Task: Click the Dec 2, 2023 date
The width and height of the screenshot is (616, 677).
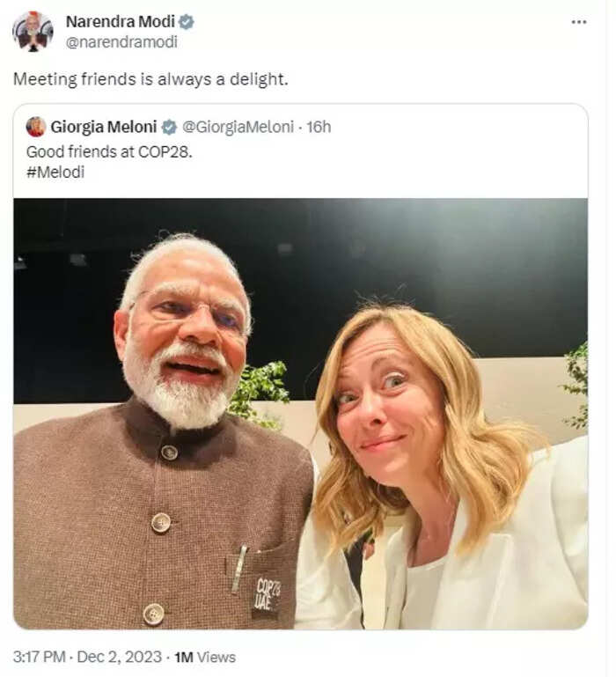Action: click(119, 657)
